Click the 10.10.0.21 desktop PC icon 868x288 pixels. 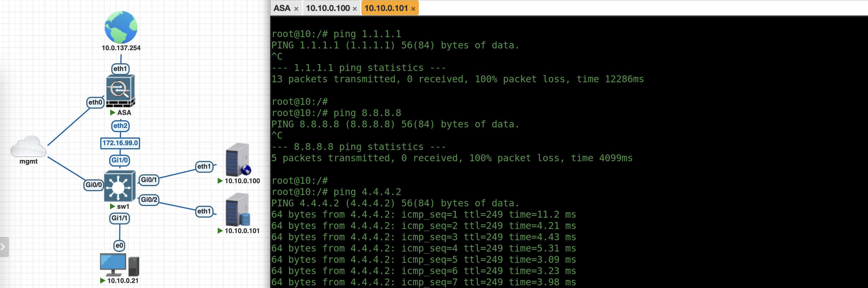tap(119, 265)
